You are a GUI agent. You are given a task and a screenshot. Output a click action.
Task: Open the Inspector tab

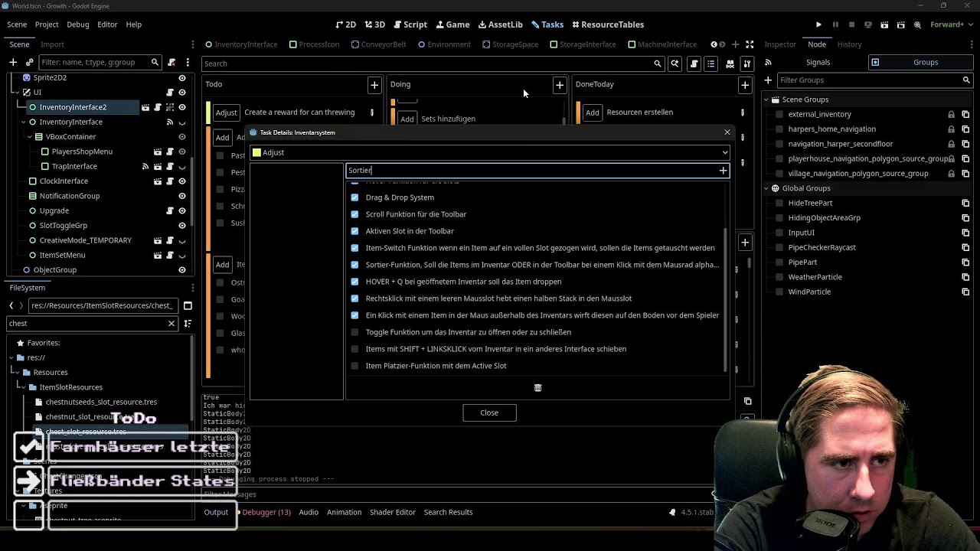click(x=780, y=44)
